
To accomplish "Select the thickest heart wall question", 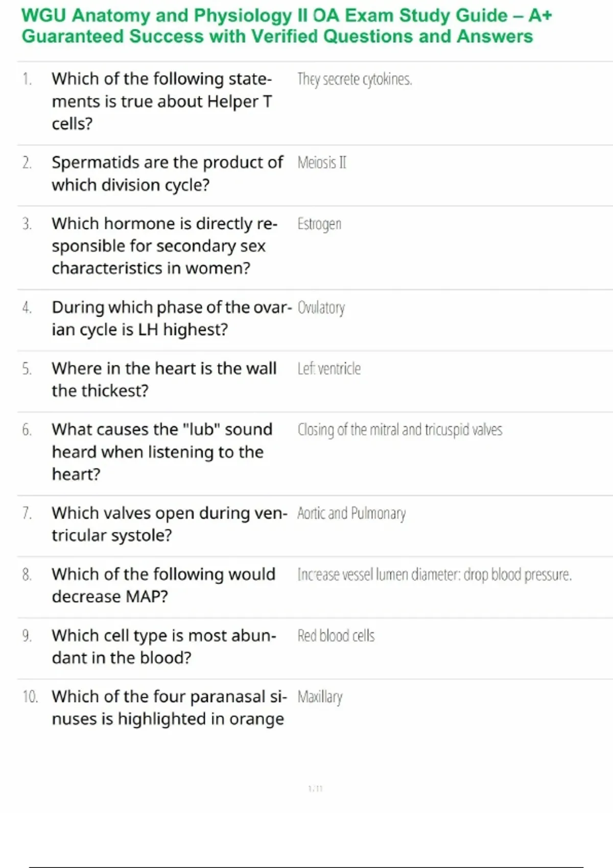I will (x=164, y=379).
